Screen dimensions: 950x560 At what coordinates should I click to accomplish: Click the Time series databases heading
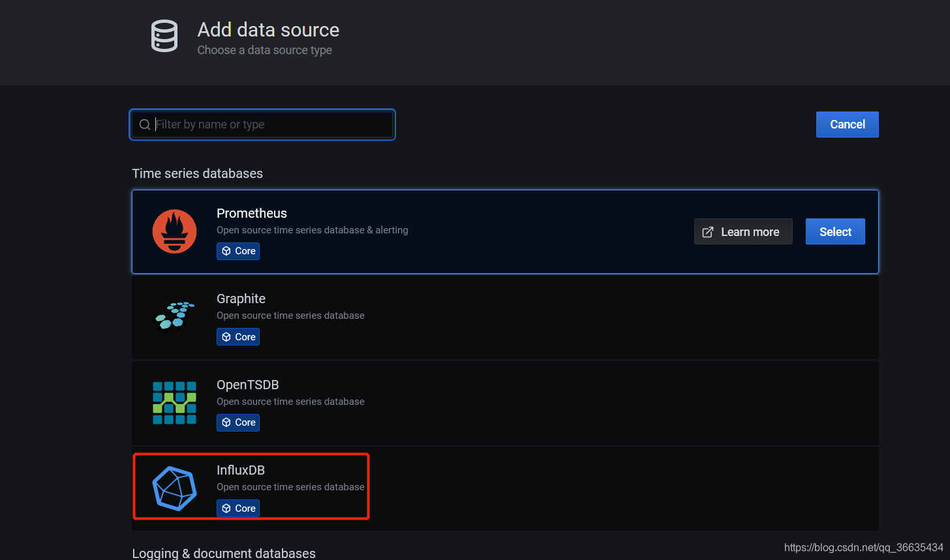[198, 173]
